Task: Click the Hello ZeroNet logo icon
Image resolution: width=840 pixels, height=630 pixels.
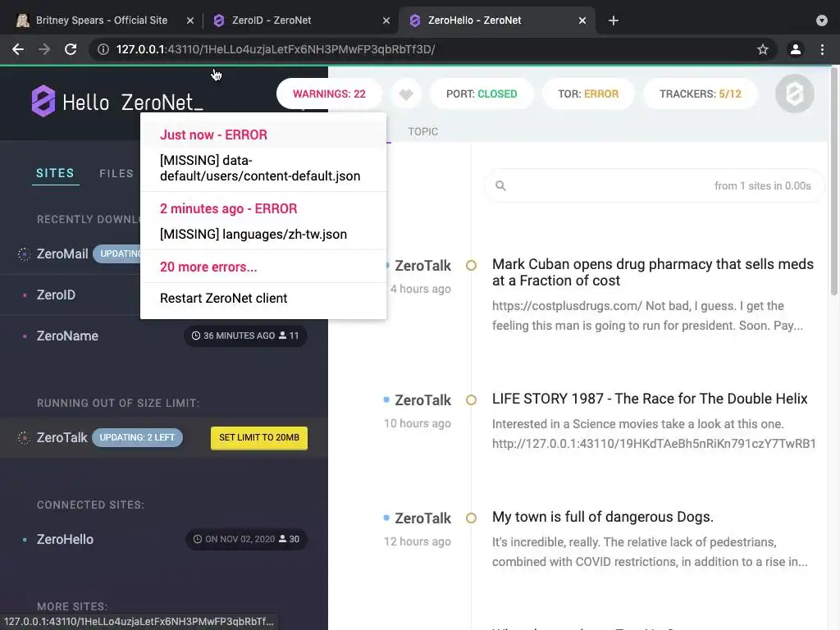Action: point(43,101)
